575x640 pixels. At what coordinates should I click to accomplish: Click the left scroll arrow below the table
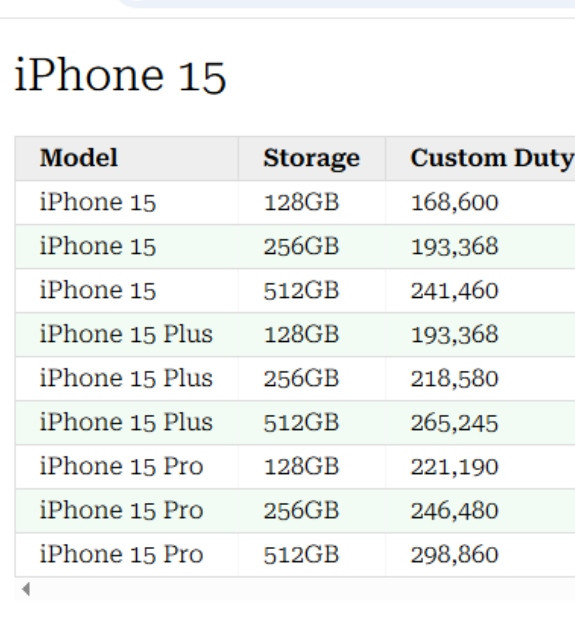[x=26, y=589]
